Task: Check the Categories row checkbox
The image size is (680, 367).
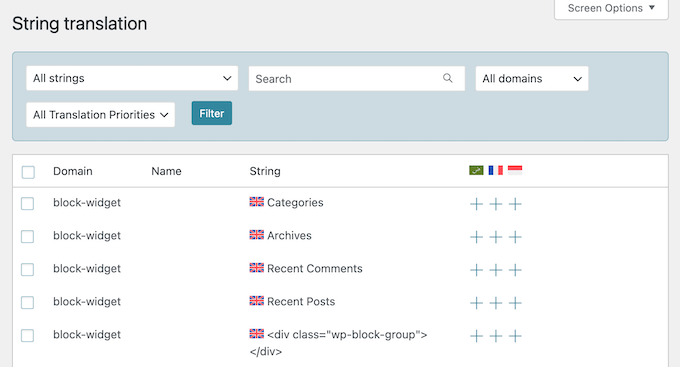Action: click(27, 203)
